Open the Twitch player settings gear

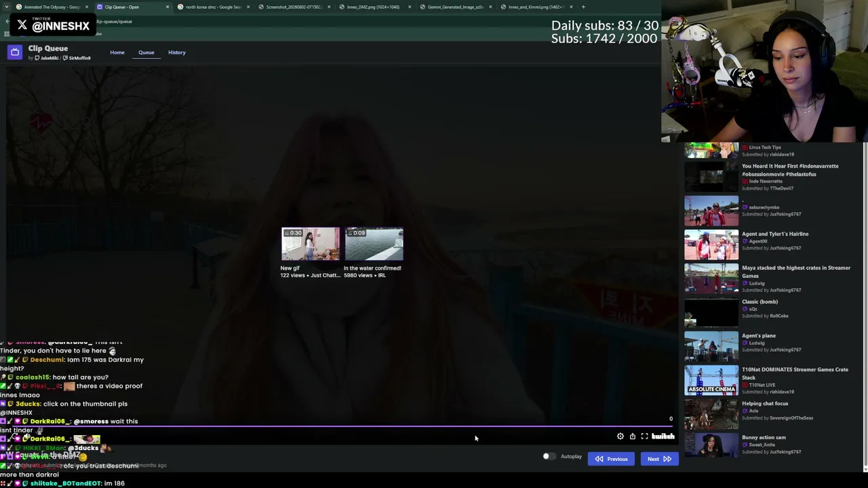(620, 436)
